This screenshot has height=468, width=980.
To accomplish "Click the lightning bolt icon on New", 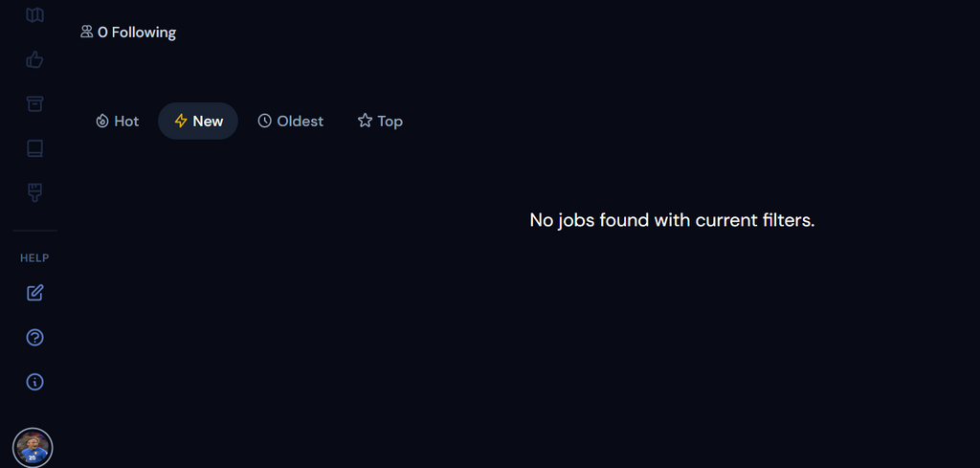I will coord(181,122).
